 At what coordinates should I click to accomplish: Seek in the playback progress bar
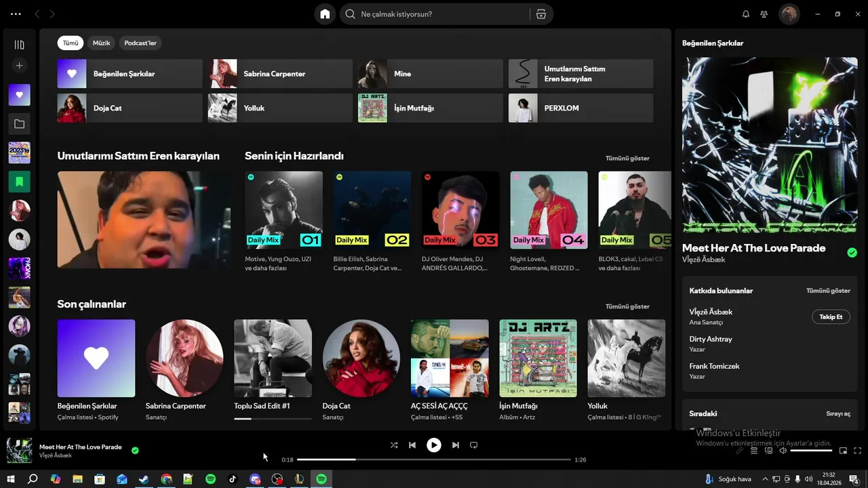click(x=434, y=460)
